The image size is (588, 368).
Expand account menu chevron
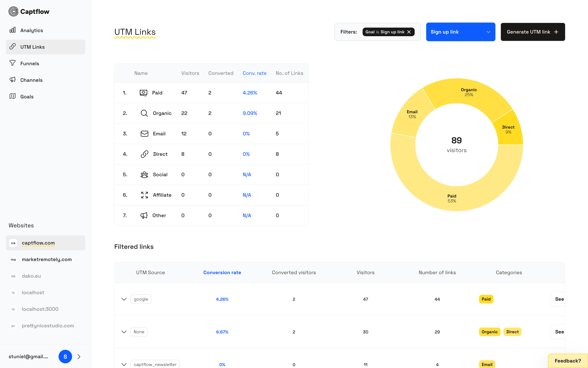click(x=79, y=357)
